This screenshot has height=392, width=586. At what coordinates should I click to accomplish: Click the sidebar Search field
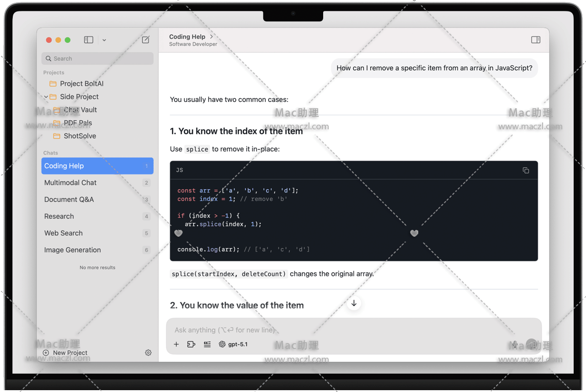tap(97, 58)
